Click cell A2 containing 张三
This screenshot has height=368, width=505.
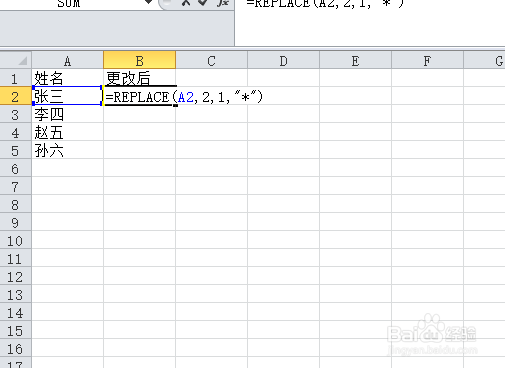[68, 96]
